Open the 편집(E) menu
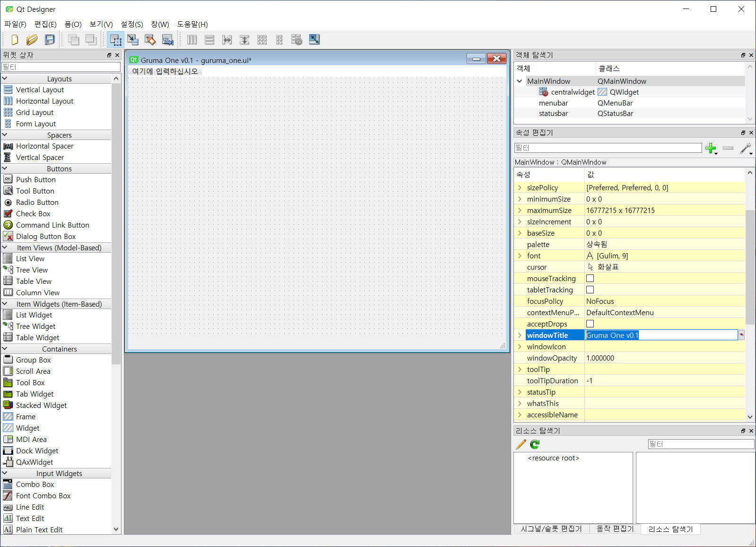The width and height of the screenshot is (756, 547). tap(45, 24)
